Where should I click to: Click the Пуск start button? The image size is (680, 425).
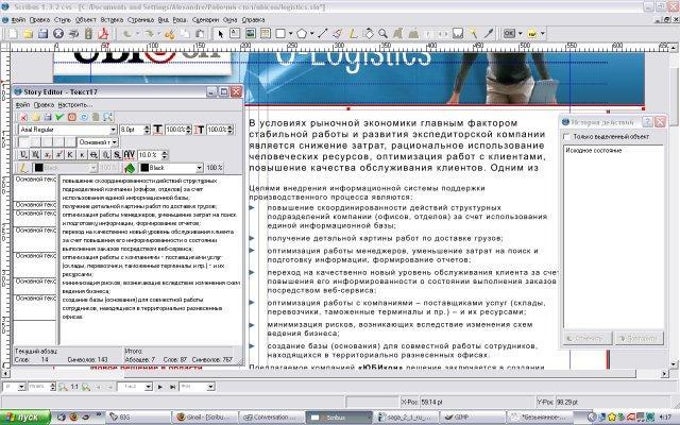[x=20, y=413]
